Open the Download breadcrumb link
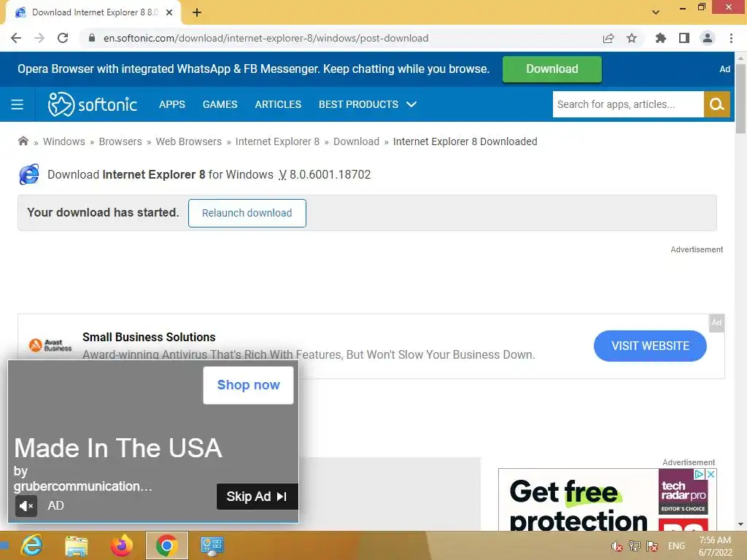Screen dimensions: 747x560 click(x=356, y=141)
